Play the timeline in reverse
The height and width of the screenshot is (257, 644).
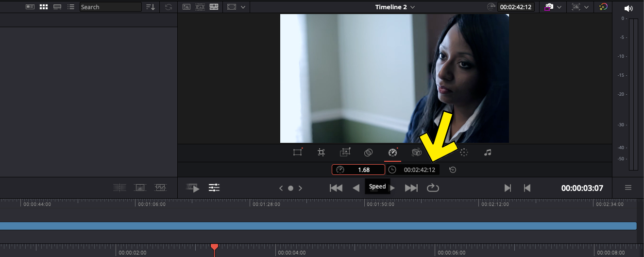(356, 188)
